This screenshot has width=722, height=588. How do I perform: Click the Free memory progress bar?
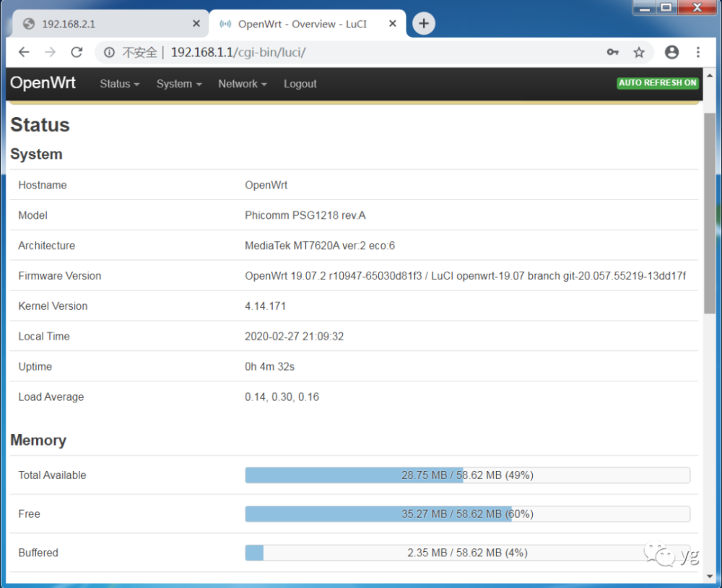click(x=467, y=514)
